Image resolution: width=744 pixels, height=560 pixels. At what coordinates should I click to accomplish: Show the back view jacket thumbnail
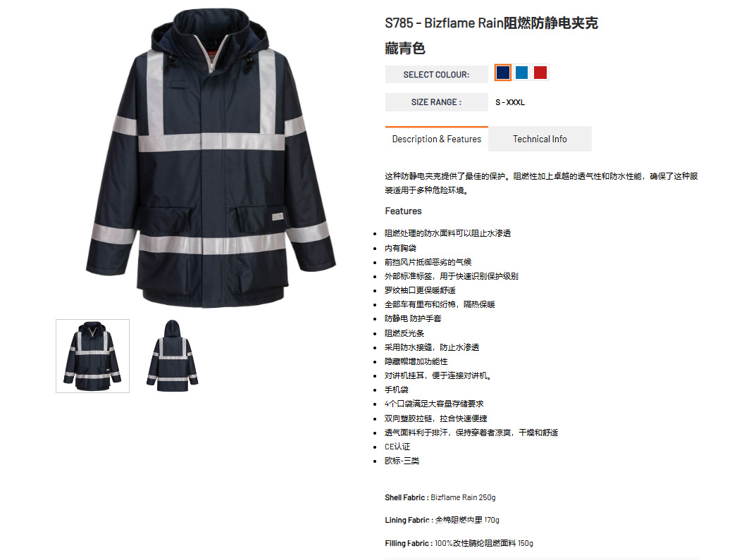(x=172, y=356)
